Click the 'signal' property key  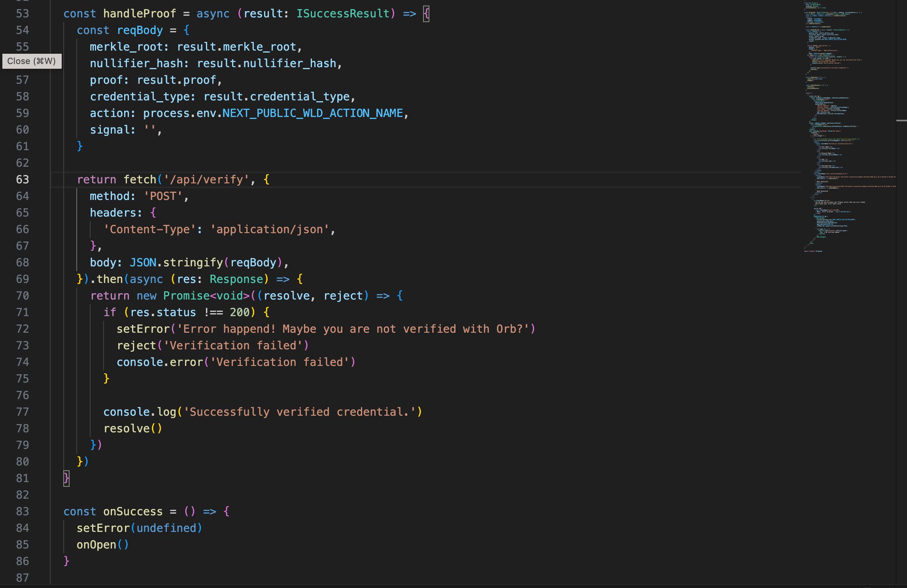110,130
